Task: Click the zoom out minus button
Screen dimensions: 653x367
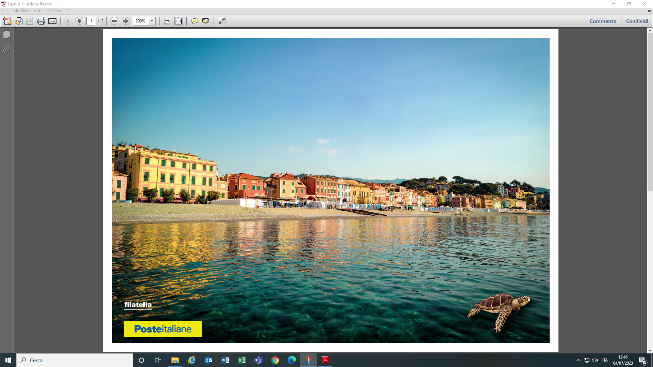Action: (x=114, y=21)
